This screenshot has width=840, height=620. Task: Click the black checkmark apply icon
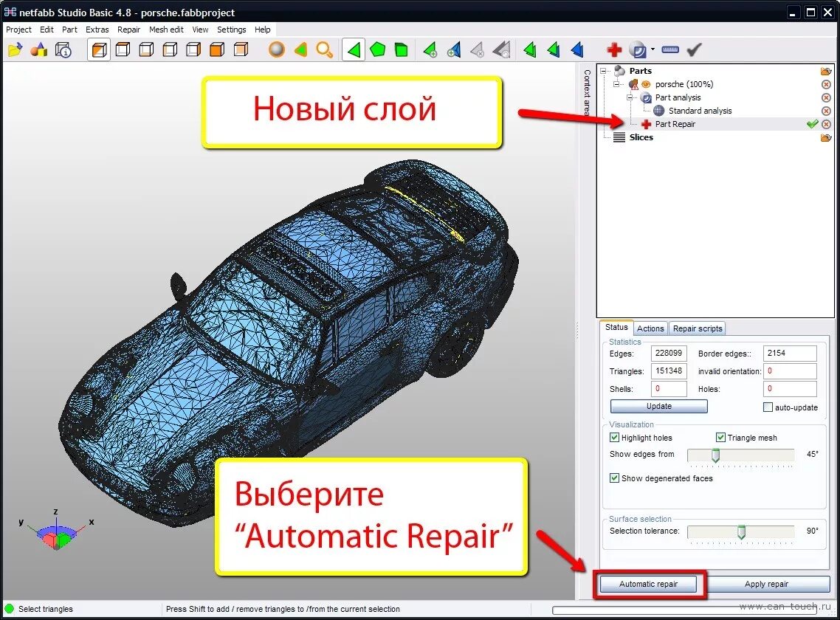click(x=695, y=50)
